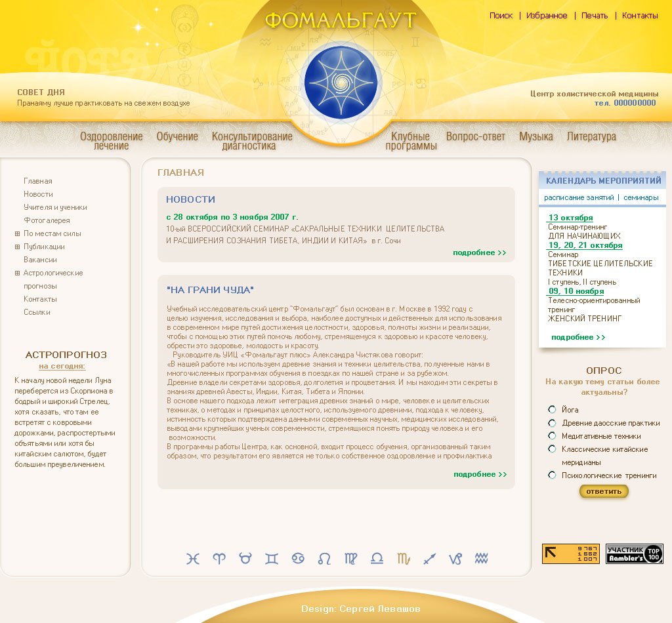Select Медитативные техники radio button
Screen dimensions: 672x623
[x=552, y=436]
